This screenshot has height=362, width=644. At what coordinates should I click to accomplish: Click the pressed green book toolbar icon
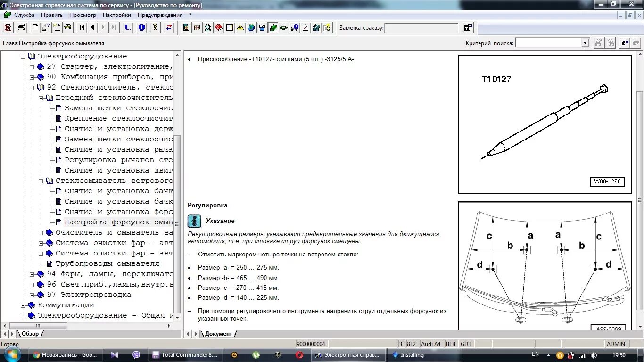(273, 27)
